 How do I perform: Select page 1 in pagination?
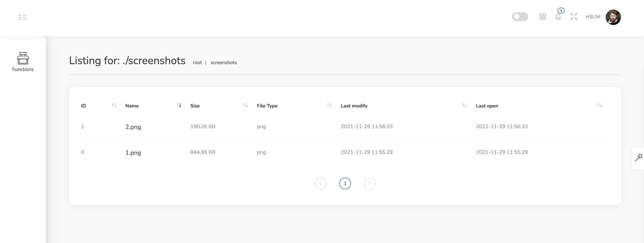345,183
